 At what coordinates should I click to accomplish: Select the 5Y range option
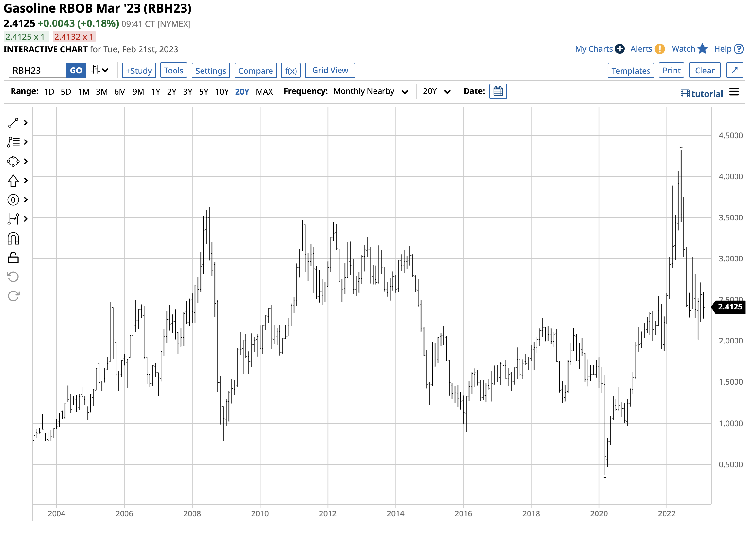tap(204, 92)
